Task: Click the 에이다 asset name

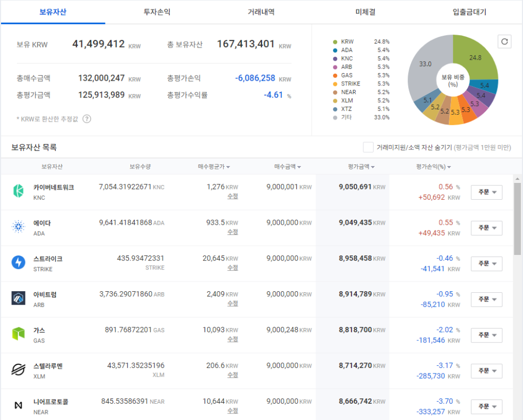Action: (42, 223)
